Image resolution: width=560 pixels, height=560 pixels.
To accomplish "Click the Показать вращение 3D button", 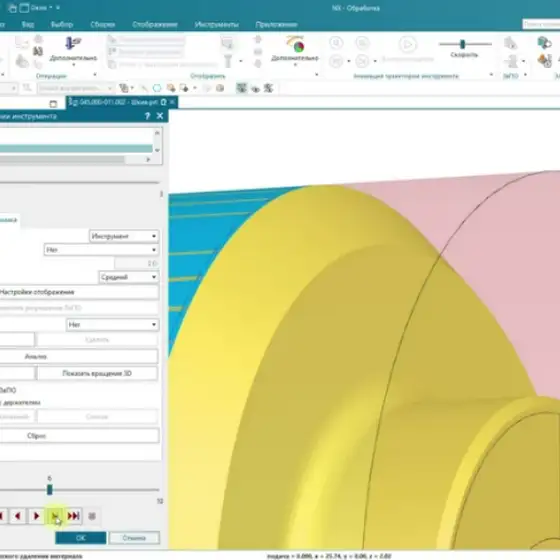I will [x=97, y=373].
